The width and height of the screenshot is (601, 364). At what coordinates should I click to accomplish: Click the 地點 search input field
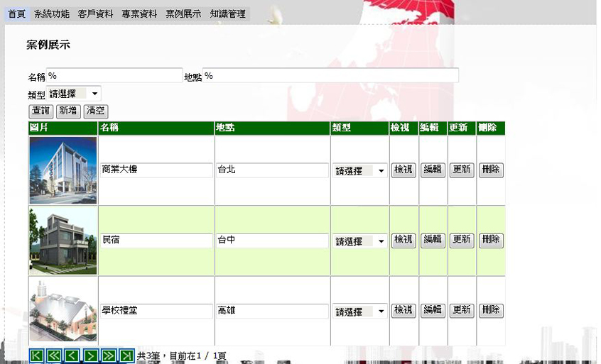330,76
